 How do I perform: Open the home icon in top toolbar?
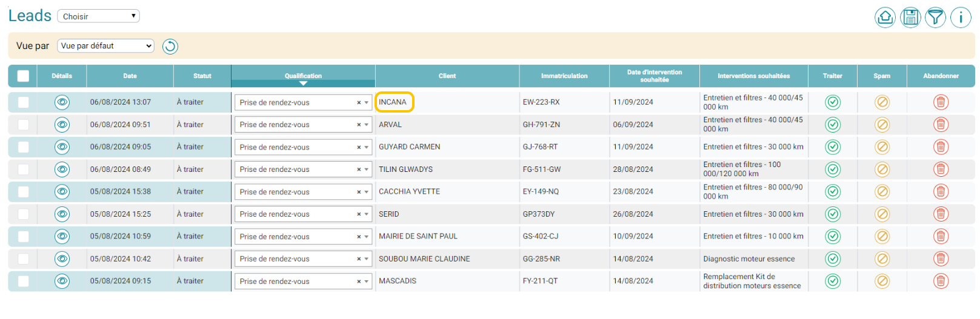pos(885,18)
